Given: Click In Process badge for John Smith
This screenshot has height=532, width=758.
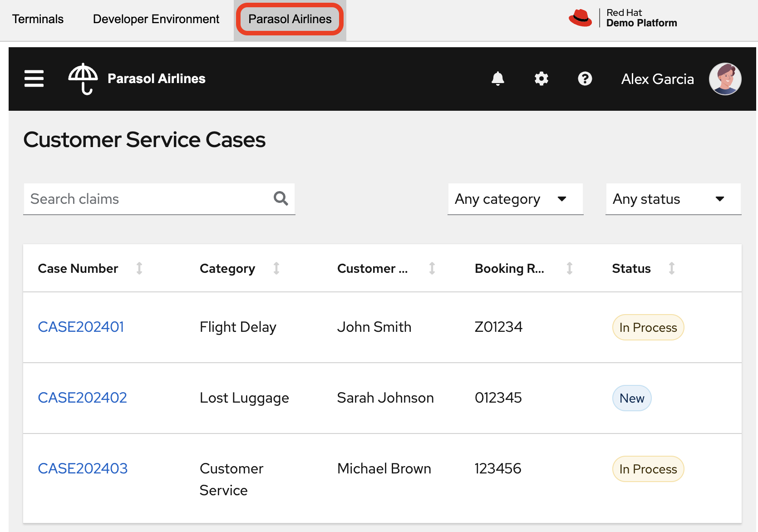Looking at the screenshot, I should pyautogui.click(x=648, y=327).
